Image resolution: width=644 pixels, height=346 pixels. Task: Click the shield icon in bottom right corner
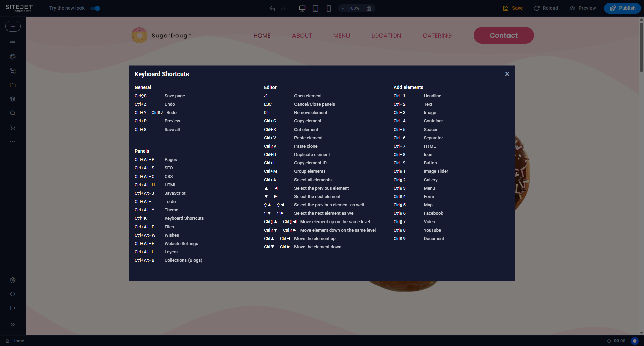pyautogui.click(x=634, y=341)
